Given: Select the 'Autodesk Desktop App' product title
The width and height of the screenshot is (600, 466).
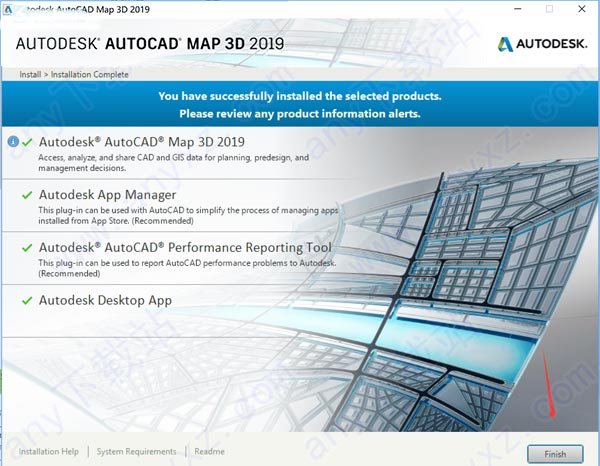Looking at the screenshot, I should click(105, 300).
